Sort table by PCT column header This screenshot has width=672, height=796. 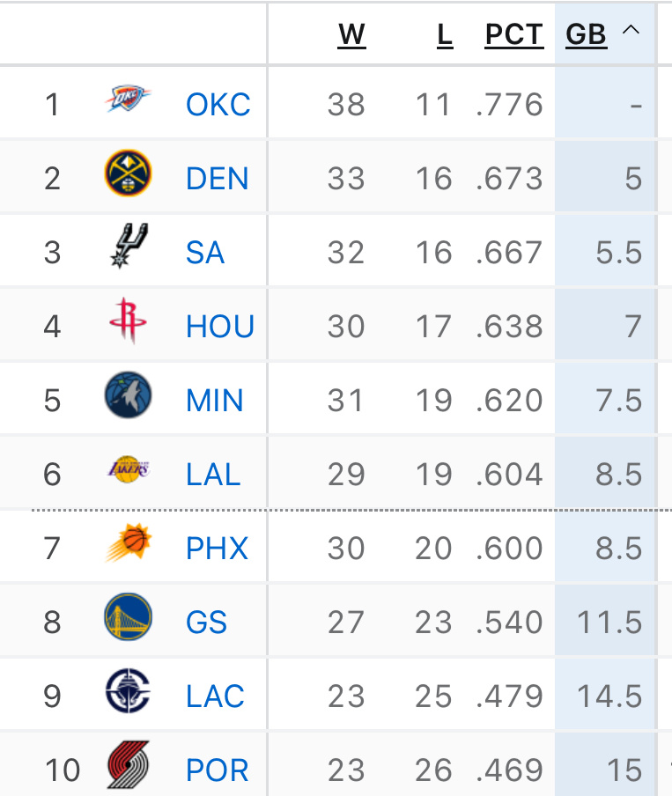pos(514,34)
